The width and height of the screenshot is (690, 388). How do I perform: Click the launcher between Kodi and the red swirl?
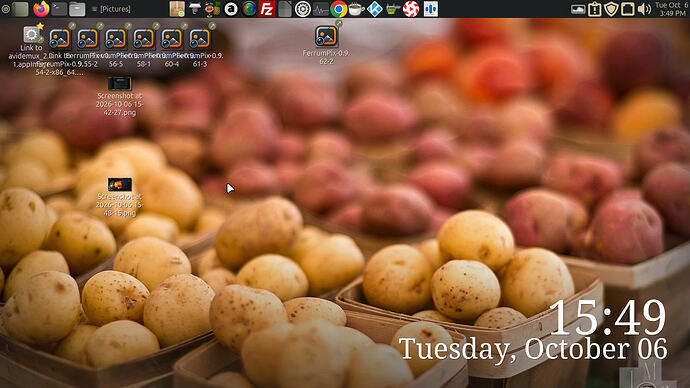393,9
